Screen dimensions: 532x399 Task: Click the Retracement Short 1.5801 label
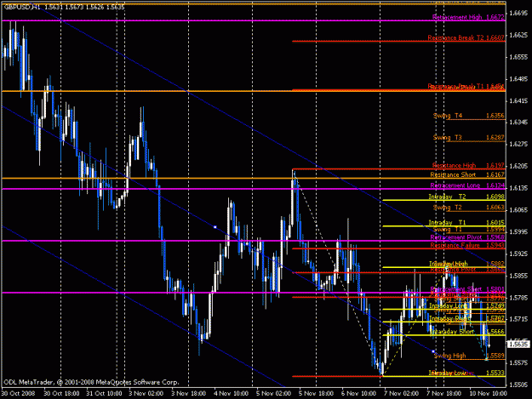(467, 289)
